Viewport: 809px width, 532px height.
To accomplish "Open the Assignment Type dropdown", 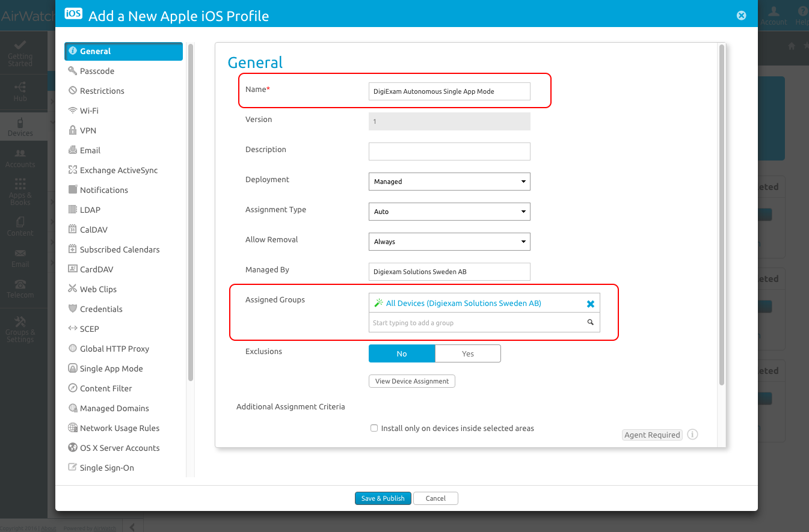I will pyautogui.click(x=449, y=212).
